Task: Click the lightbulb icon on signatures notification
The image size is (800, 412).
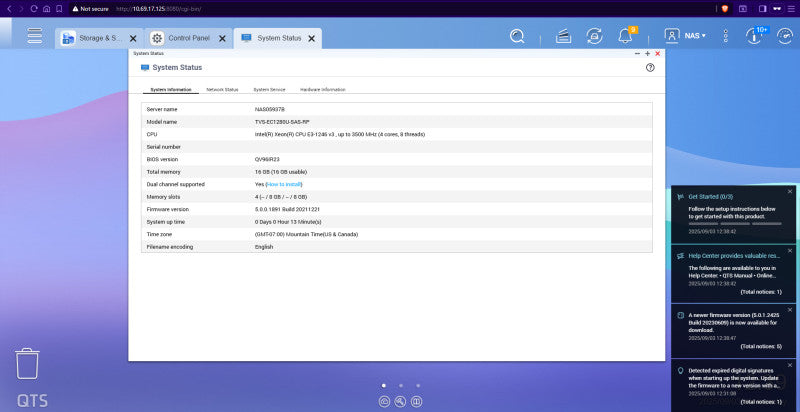Action: click(680, 371)
